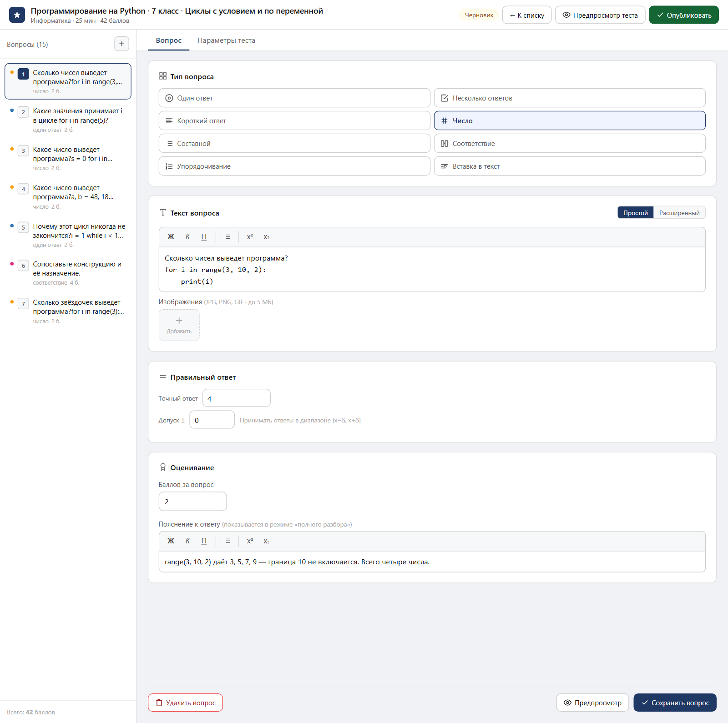Click the star logo icon
Viewport: 728px width, 723px height.
point(17,15)
